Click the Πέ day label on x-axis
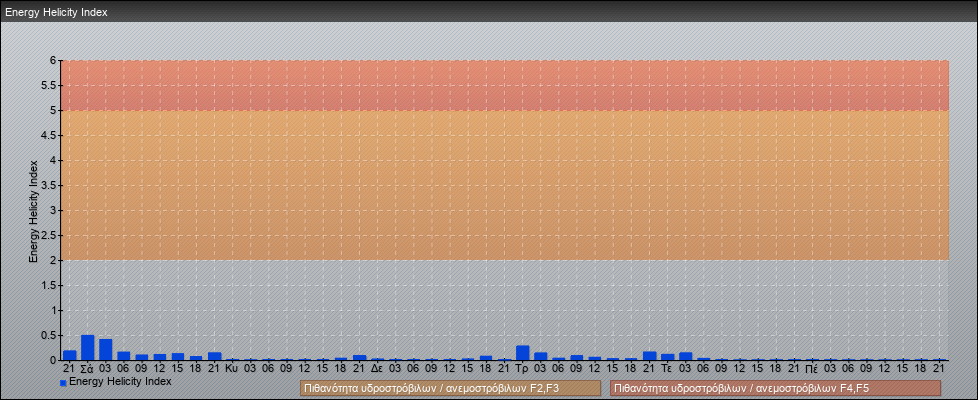978x400 pixels. [x=811, y=369]
